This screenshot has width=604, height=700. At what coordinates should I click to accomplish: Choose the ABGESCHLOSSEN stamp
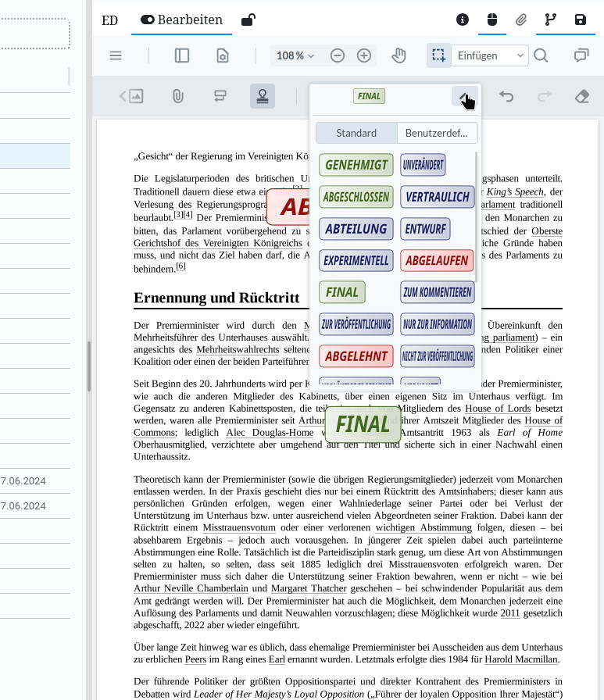tap(356, 197)
